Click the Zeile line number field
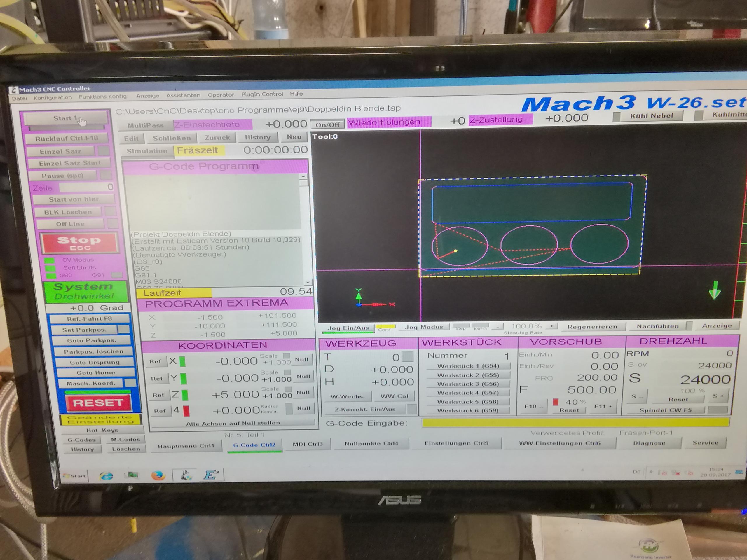The image size is (747, 560). click(86, 187)
